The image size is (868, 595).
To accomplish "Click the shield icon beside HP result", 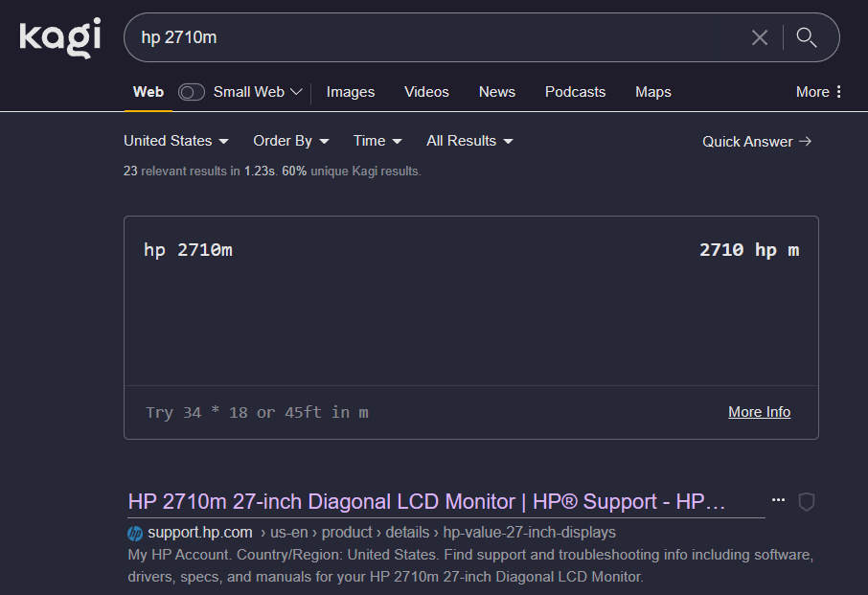I will point(807,502).
